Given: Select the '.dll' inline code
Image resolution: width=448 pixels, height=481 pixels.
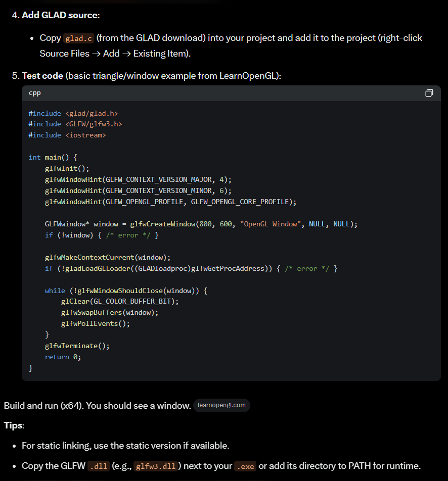Looking at the screenshot, I should click(x=99, y=466).
